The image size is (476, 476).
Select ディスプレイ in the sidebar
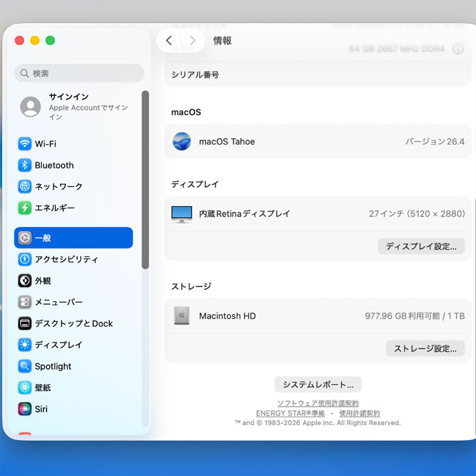coord(58,345)
